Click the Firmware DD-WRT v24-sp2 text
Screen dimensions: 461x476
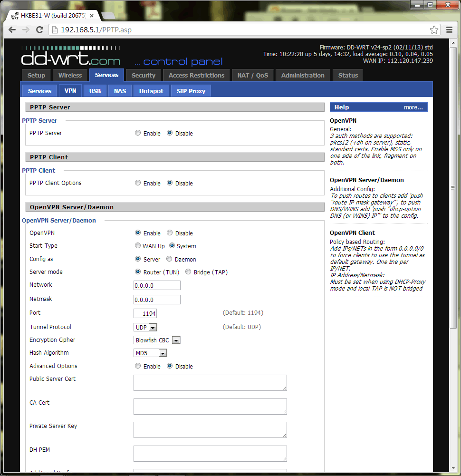tap(376, 48)
